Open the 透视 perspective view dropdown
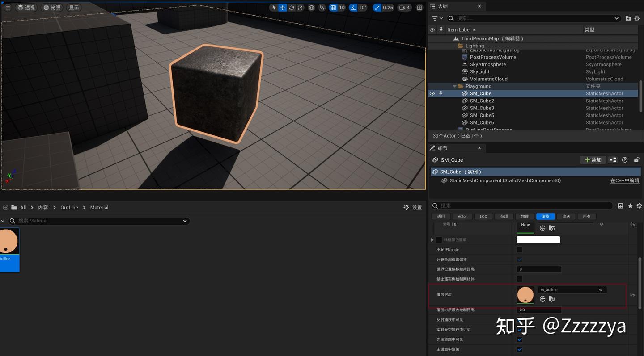Screen dimensions: 644x356 pos(26,8)
